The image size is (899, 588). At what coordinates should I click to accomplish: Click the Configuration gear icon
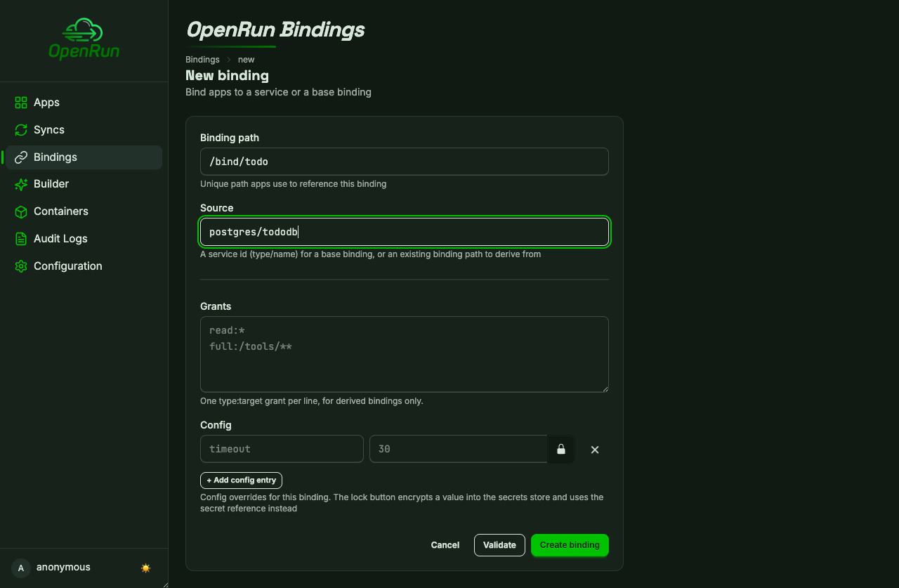(x=21, y=266)
